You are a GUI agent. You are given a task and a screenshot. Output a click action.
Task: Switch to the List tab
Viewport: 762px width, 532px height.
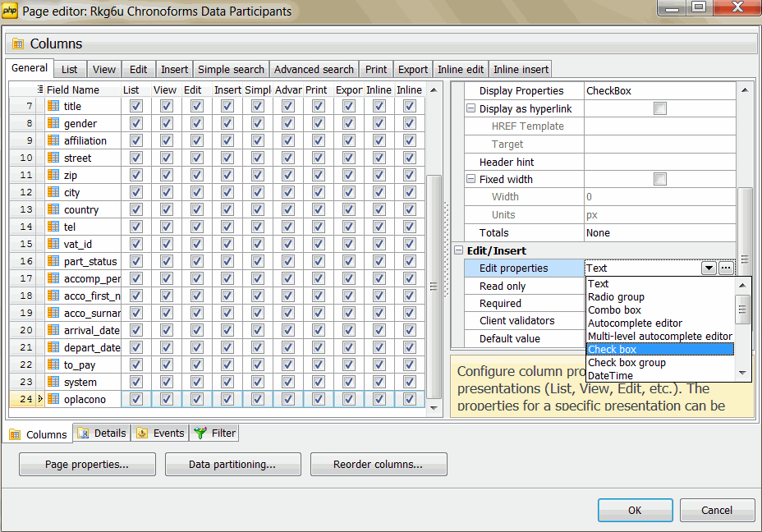point(70,70)
